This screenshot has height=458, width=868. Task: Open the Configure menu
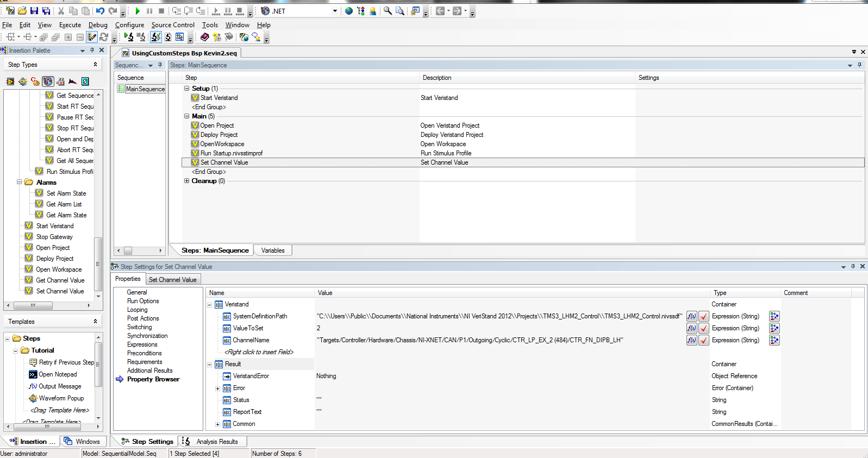[x=129, y=25]
